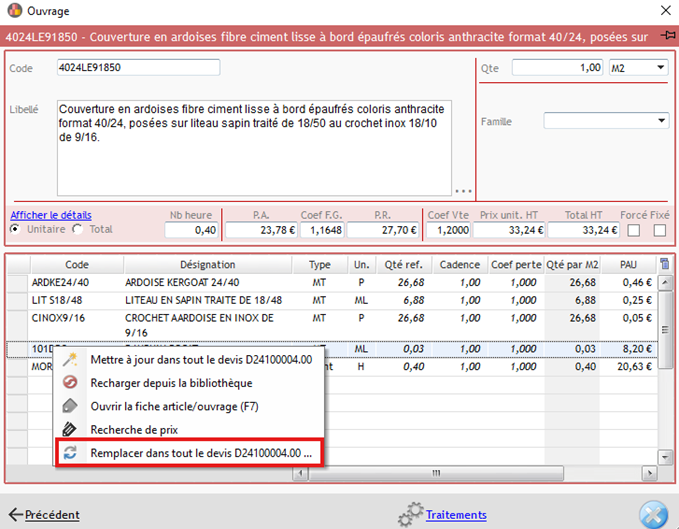Click the Coef Vte field
Image resolution: width=679 pixels, height=529 pixels.
(x=448, y=230)
